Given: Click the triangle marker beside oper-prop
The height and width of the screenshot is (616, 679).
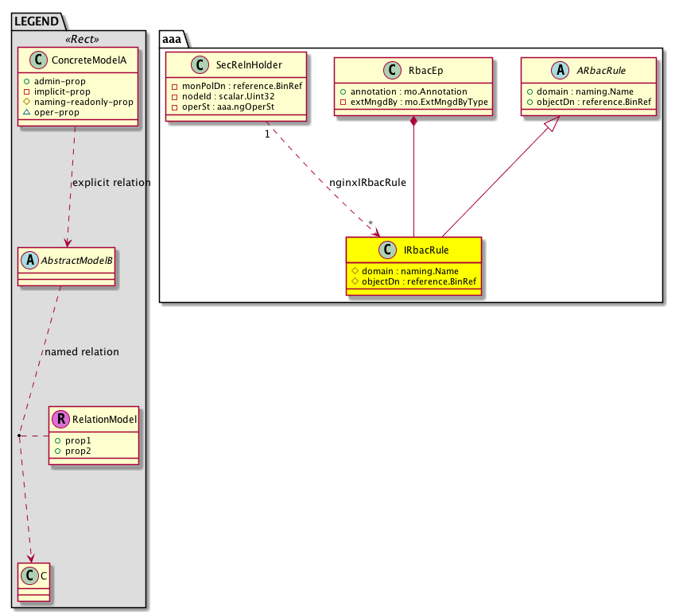Looking at the screenshot, I should click(26, 112).
